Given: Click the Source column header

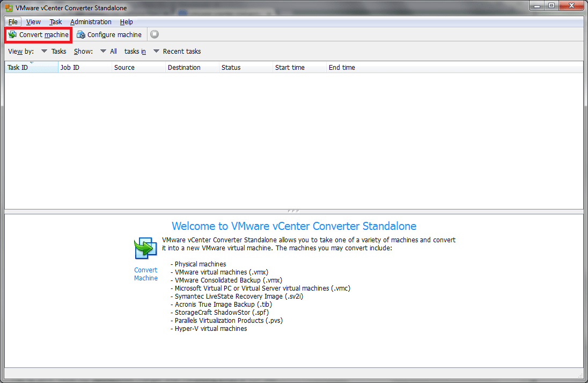Looking at the screenshot, I should [124, 67].
